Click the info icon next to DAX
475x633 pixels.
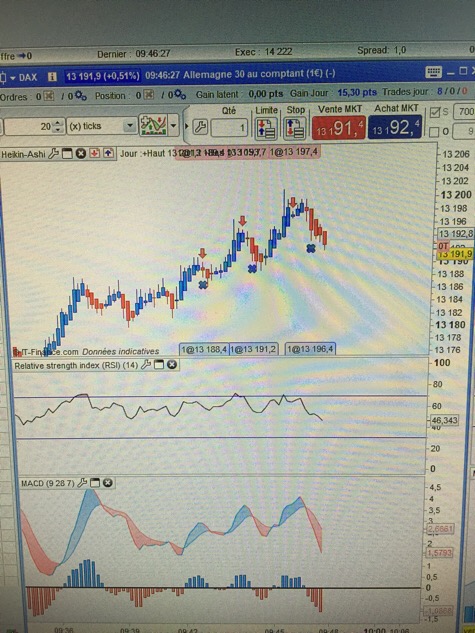(52, 76)
